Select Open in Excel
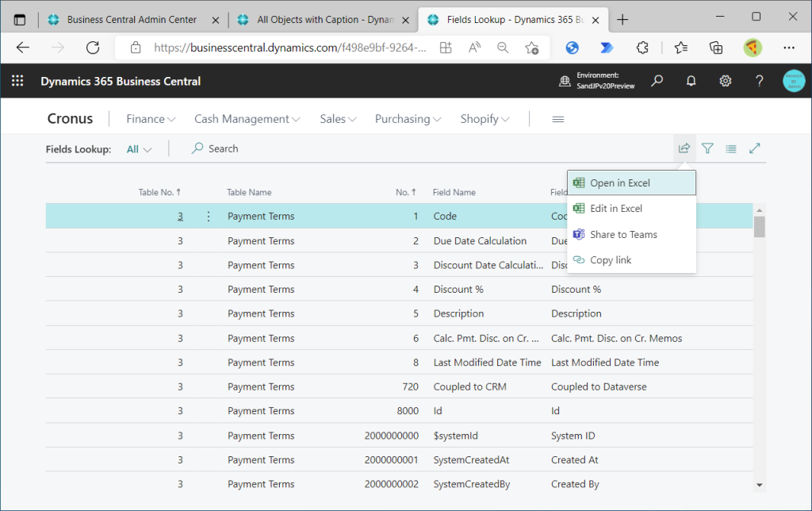 pyautogui.click(x=619, y=183)
